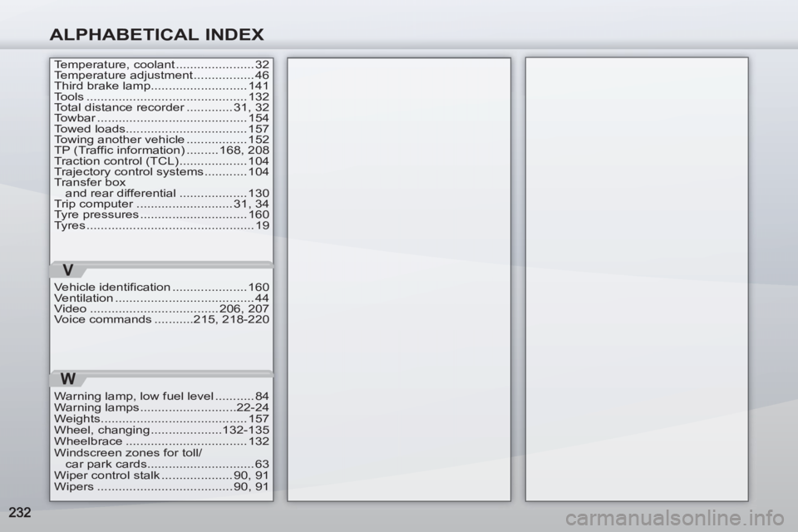Image resolution: width=798 pixels, height=532 pixels.
Task: Click 'TP (Traffic information)' entry
Action: click(x=161, y=150)
